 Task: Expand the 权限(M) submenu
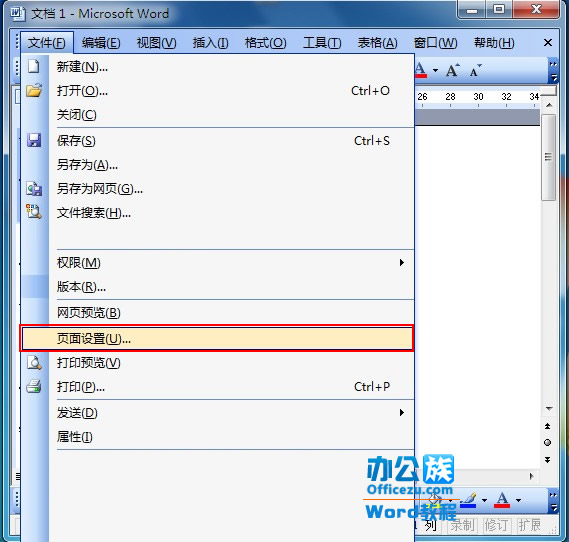[x=218, y=263]
